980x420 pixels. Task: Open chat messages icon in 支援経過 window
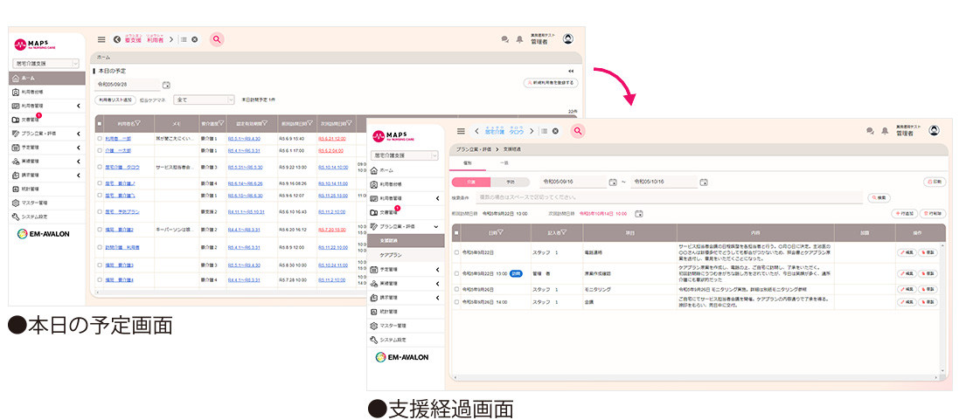point(870,131)
